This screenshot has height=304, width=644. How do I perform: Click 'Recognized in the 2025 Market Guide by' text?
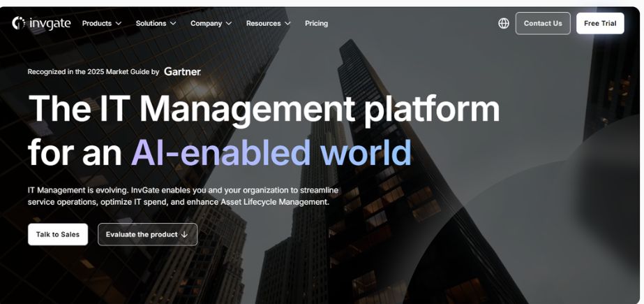[x=93, y=71]
